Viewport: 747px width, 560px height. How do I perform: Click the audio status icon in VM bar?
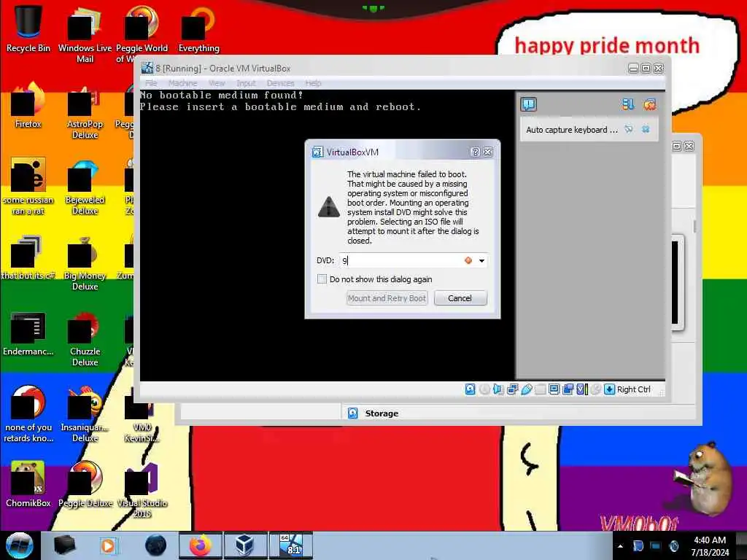coord(498,389)
